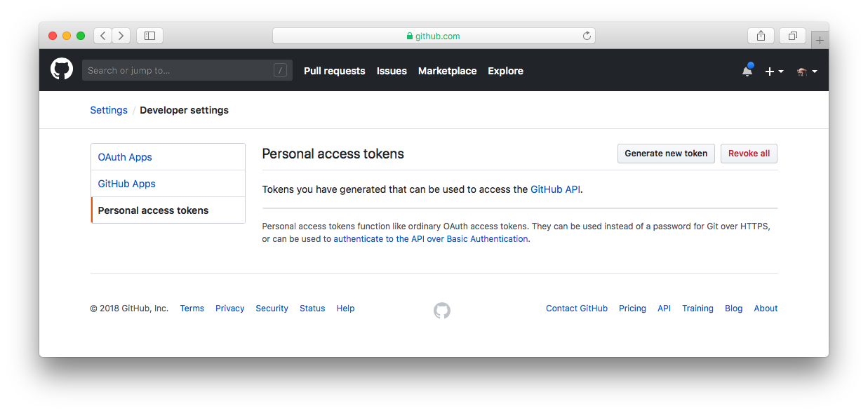The height and width of the screenshot is (413, 868).
Task: Click the github.com address bar
Action: click(434, 36)
